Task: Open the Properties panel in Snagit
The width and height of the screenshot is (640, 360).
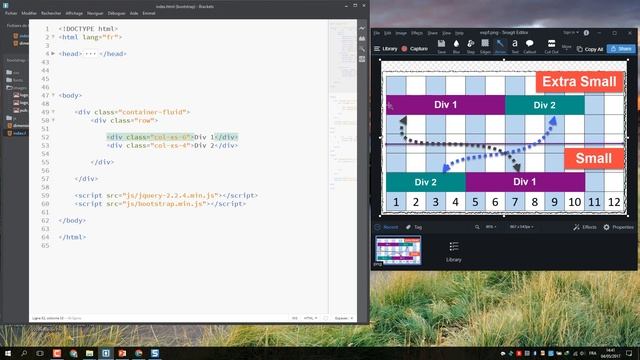Action: coord(618,227)
